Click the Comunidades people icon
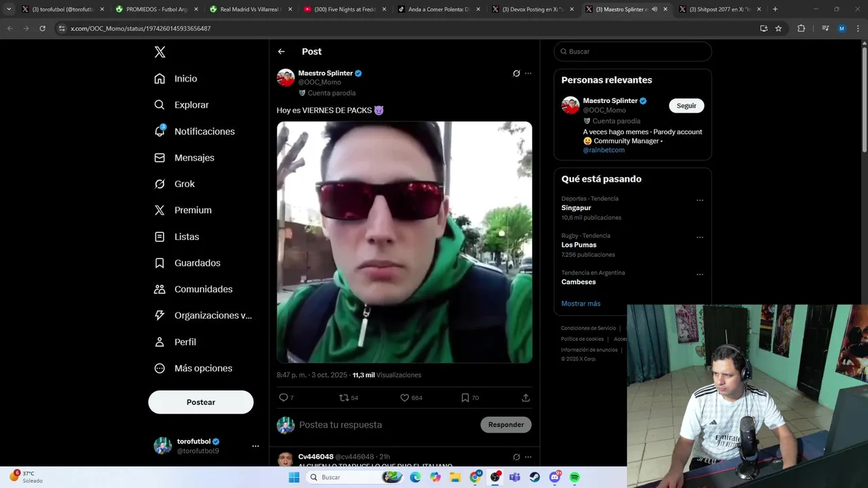This screenshot has width=868, height=488. tap(159, 289)
